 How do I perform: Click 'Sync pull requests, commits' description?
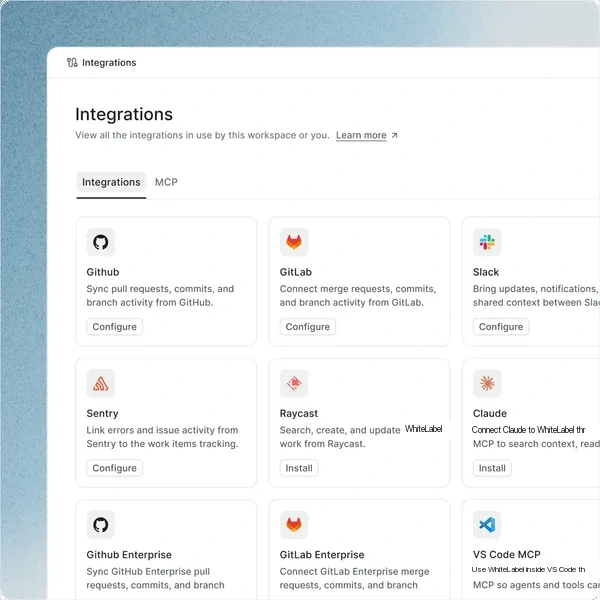[160, 295]
